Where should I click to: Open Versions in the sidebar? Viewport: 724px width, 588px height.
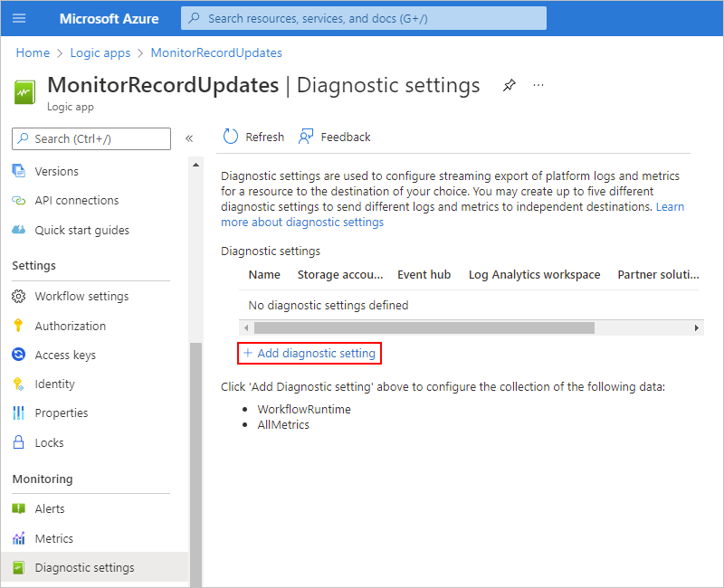click(x=57, y=171)
